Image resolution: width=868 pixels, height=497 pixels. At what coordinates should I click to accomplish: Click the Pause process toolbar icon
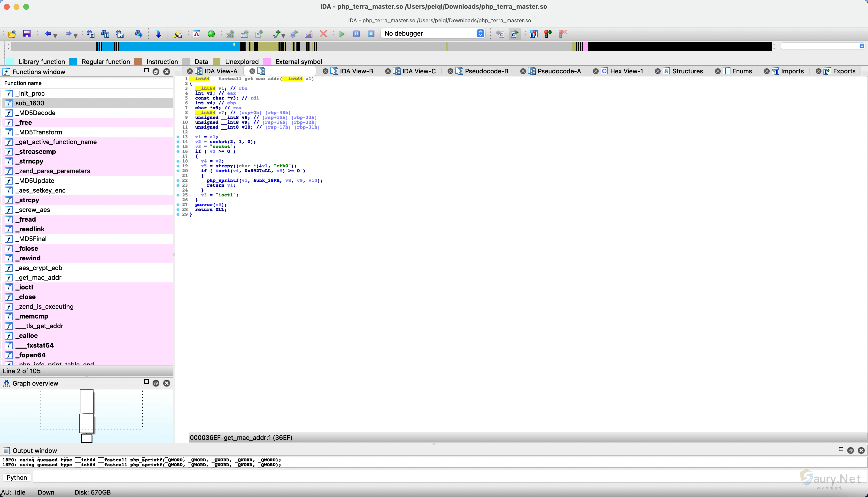coord(356,34)
